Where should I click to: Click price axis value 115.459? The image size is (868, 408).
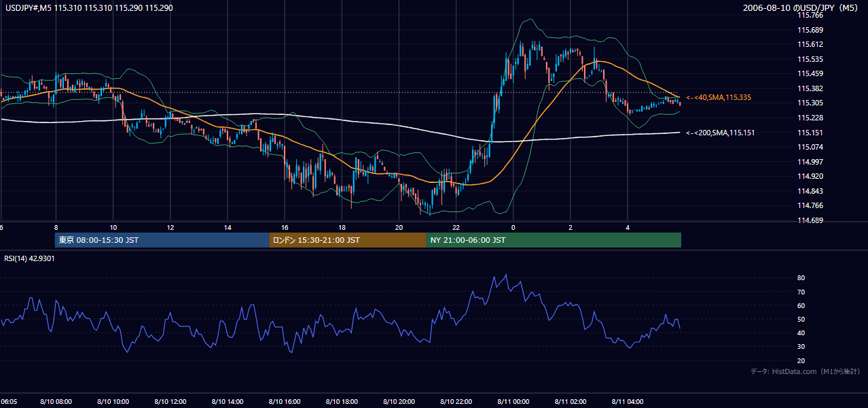click(x=810, y=73)
